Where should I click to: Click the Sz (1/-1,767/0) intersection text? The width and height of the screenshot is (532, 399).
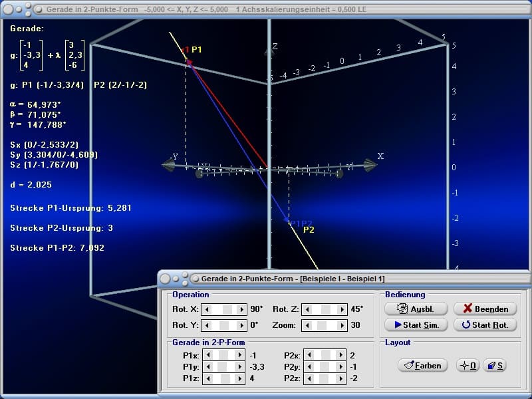tap(44, 164)
